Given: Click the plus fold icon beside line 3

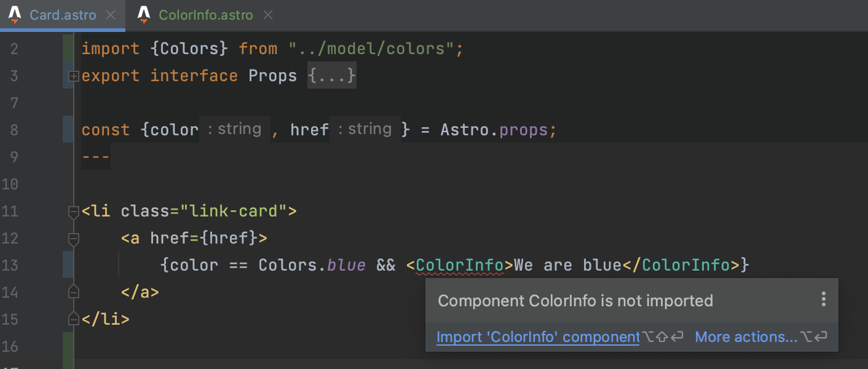Looking at the screenshot, I should point(73,76).
